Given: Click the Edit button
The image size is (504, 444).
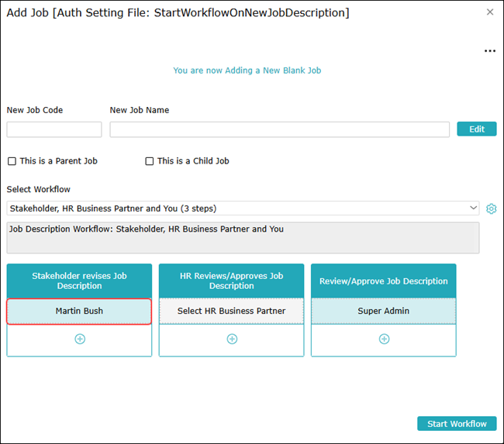Looking at the screenshot, I should coord(477,129).
